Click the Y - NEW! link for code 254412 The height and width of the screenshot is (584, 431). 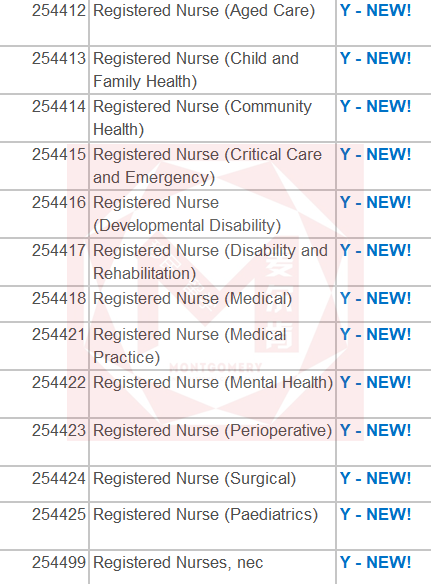pyautogui.click(x=375, y=10)
